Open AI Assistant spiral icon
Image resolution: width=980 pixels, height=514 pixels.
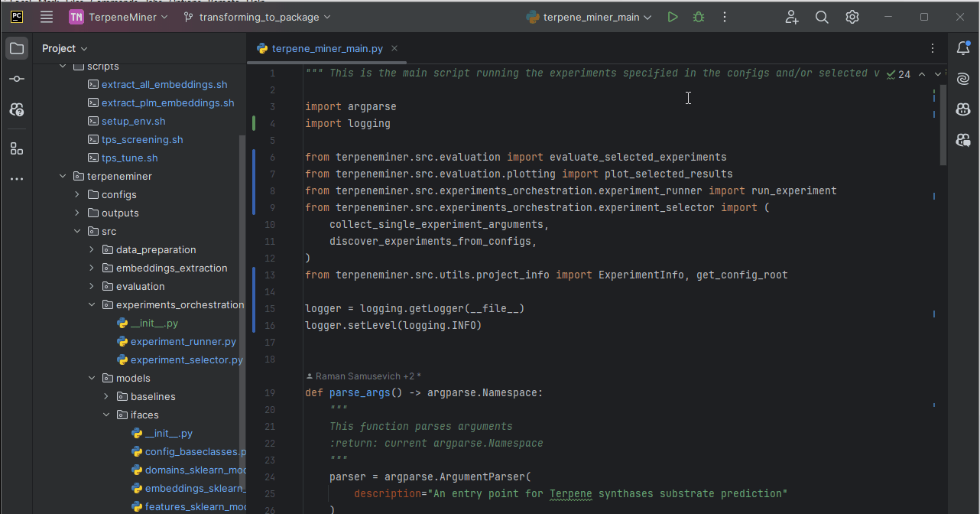pyautogui.click(x=963, y=79)
